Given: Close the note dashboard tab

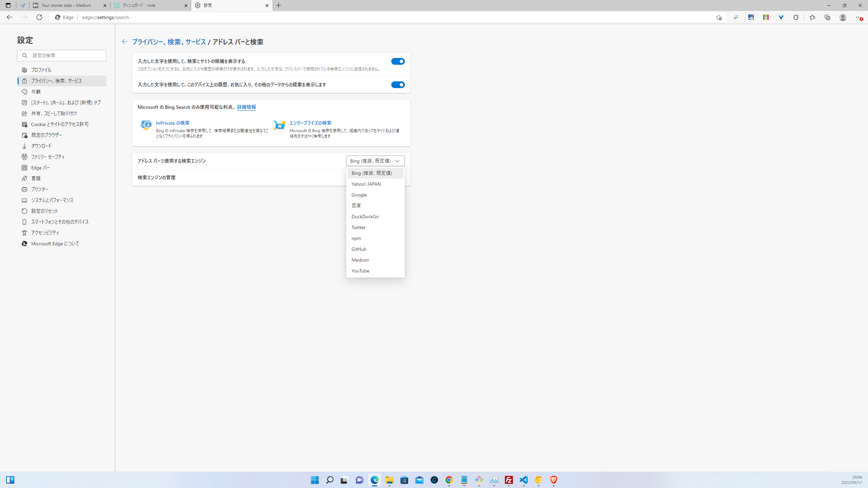Looking at the screenshot, I should coord(186,5).
